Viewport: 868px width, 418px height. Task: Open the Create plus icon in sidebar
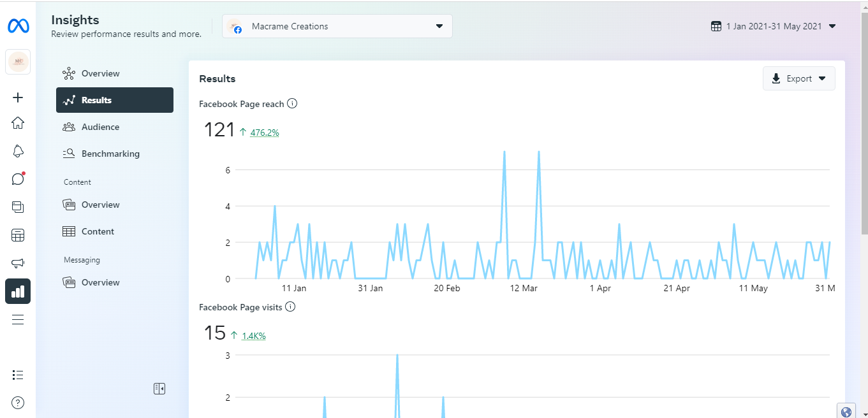[18, 97]
